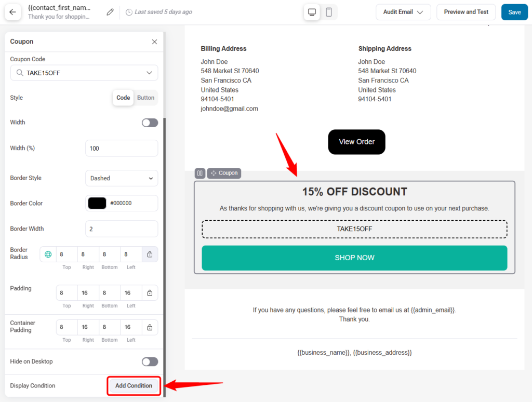The width and height of the screenshot is (532, 402).
Task: Switch to the Button style tab
Action: (145, 98)
